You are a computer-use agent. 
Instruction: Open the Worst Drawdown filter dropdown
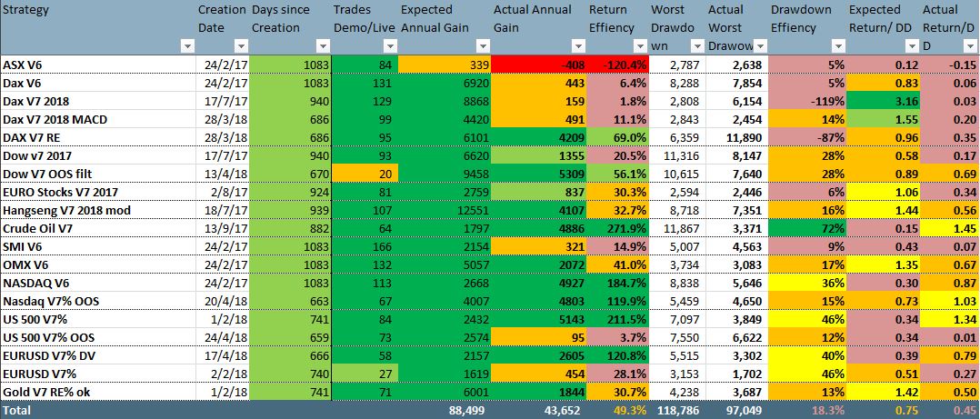697,47
